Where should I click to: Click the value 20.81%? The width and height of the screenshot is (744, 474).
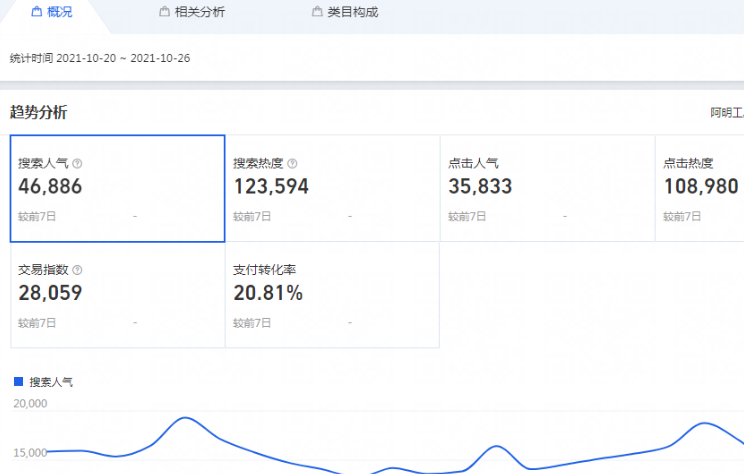tap(268, 293)
